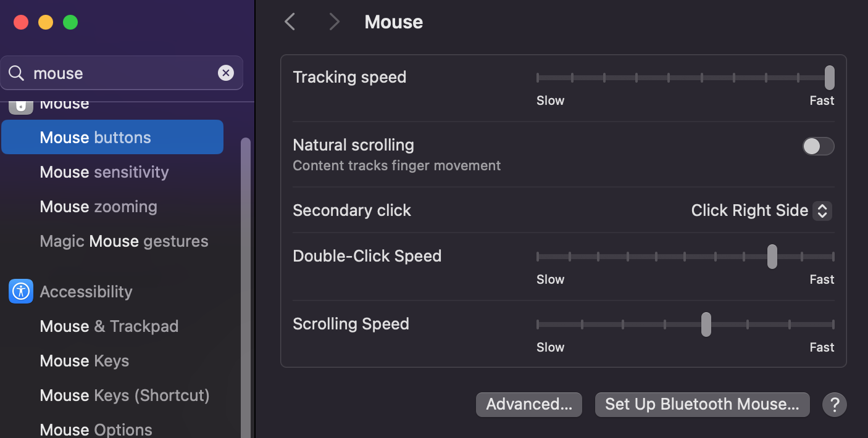Select Mouse sensitivity search result
This screenshot has height=438, width=868.
point(104,172)
